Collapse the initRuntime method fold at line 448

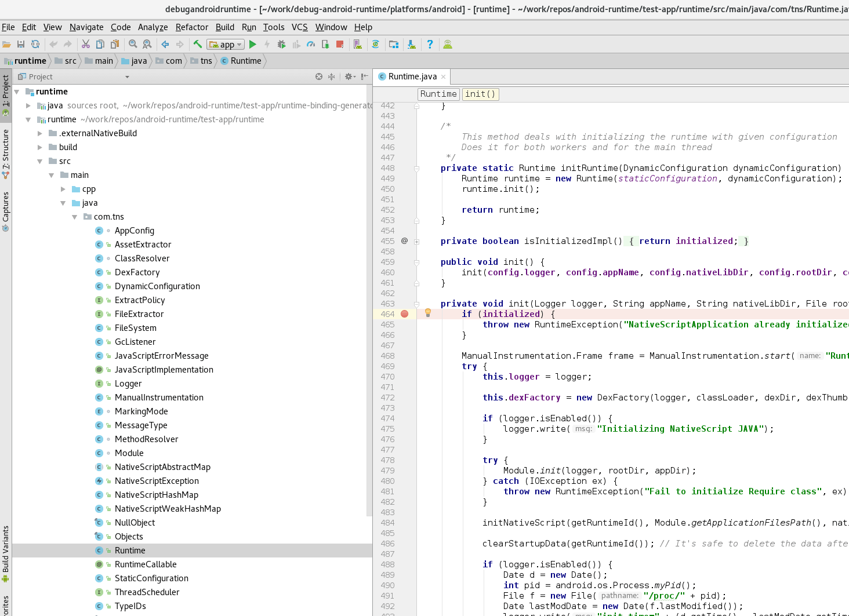[x=416, y=168]
